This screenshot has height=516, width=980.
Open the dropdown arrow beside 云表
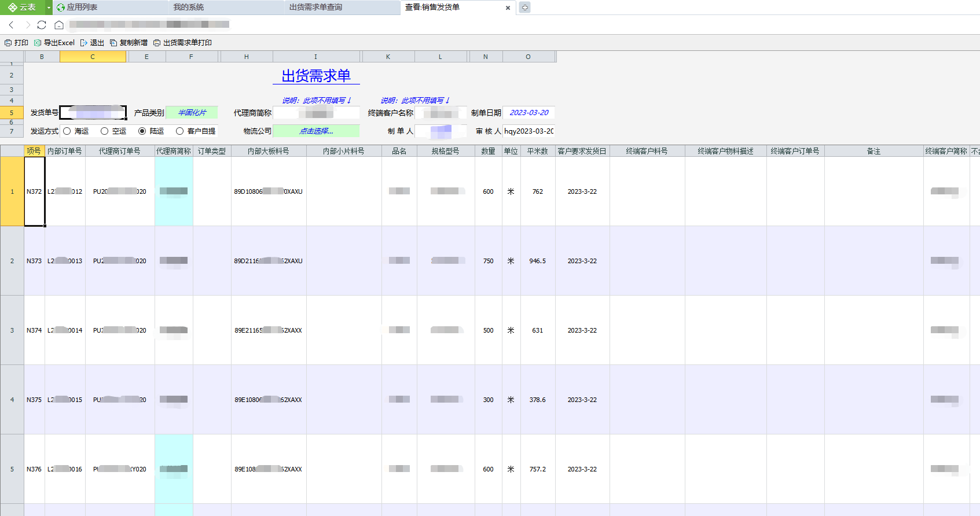(x=49, y=8)
